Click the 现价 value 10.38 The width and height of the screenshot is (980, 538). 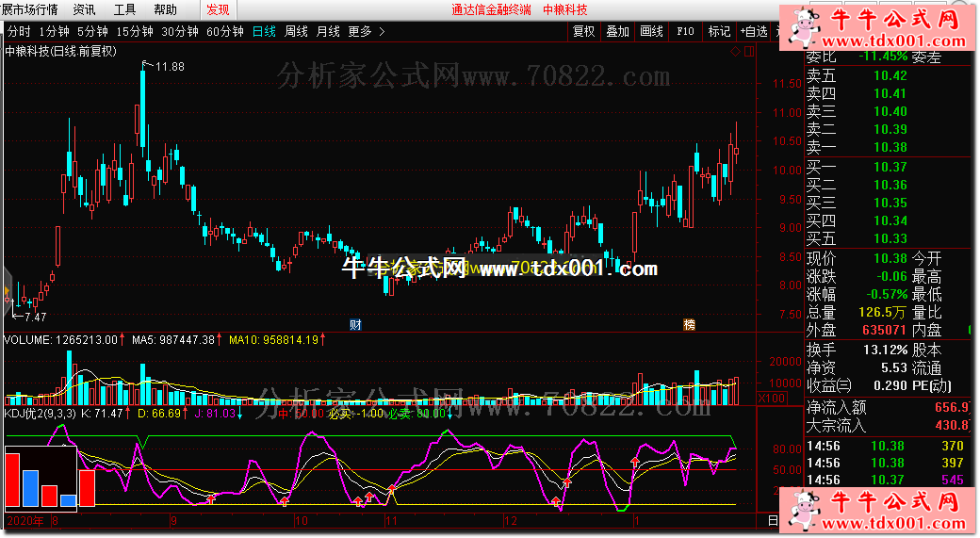tap(890, 258)
